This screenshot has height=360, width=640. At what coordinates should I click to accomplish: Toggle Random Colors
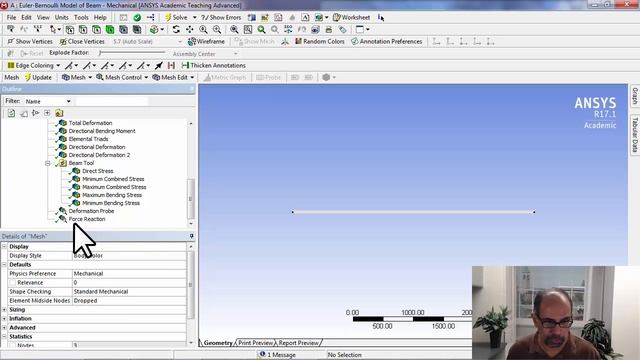coord(320,42)
